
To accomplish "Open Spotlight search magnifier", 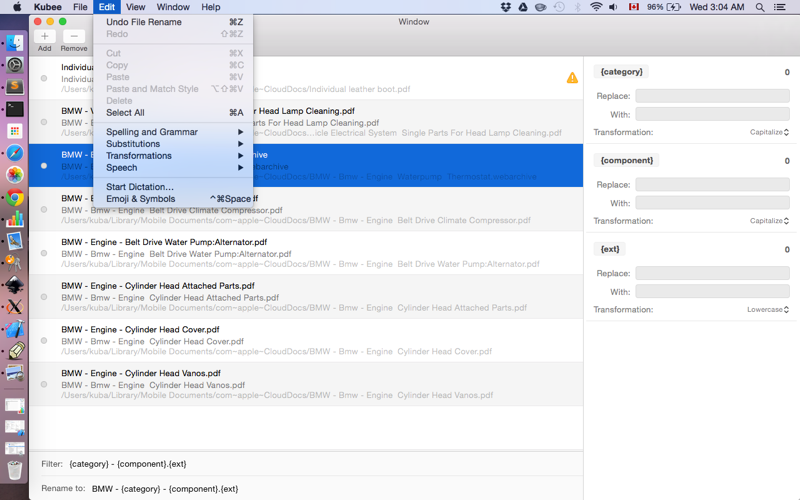I will (760, 7).
